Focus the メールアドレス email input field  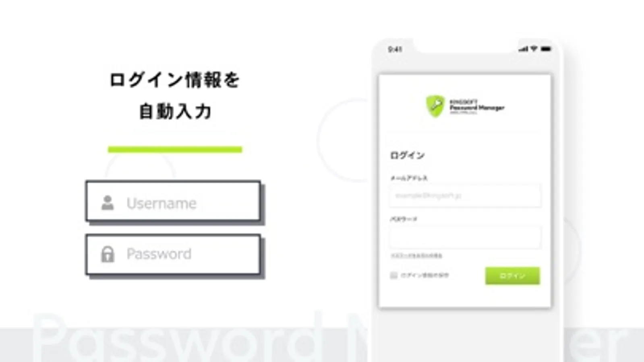(465, 195)
